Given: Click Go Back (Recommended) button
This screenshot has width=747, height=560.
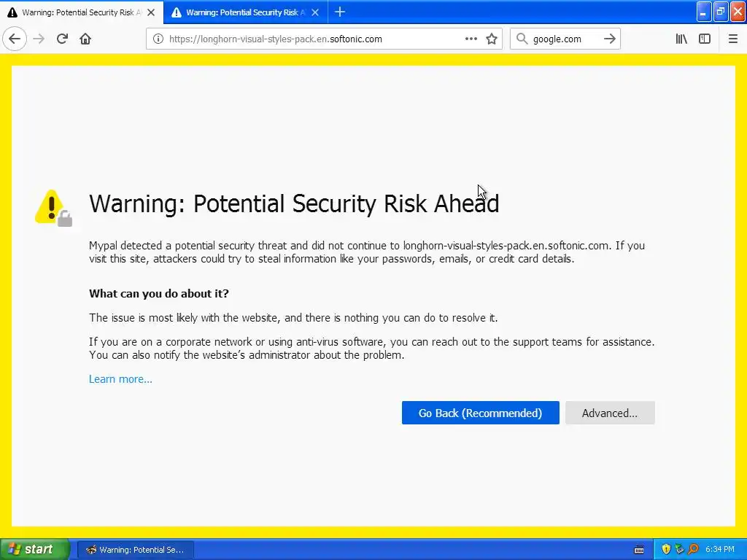Looking at the screenshot, I should 480,413.
